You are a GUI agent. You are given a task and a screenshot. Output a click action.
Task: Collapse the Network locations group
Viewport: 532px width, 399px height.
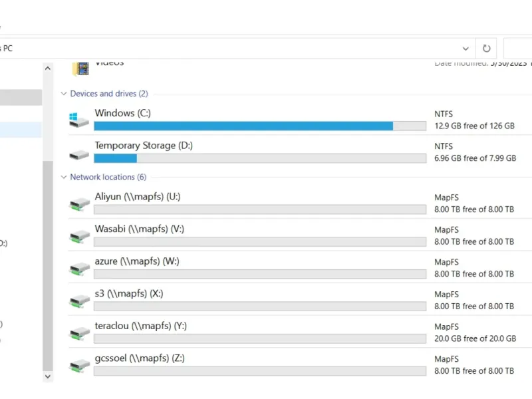[64, 178]
